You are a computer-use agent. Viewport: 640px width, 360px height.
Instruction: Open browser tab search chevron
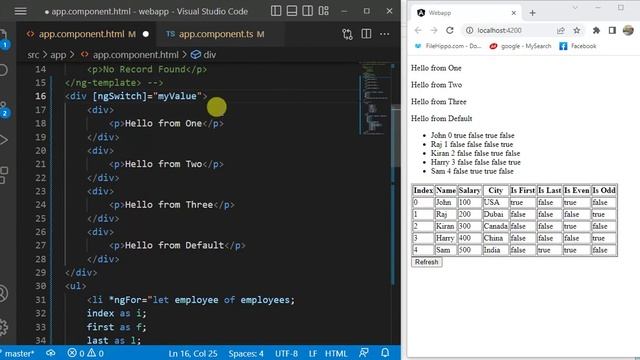575,8
